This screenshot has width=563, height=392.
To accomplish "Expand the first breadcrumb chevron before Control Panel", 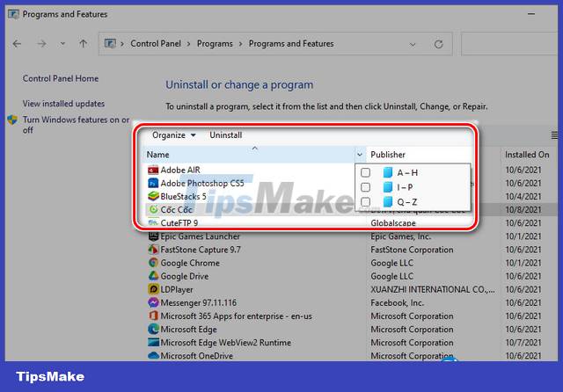I will (x=122, y=44).
